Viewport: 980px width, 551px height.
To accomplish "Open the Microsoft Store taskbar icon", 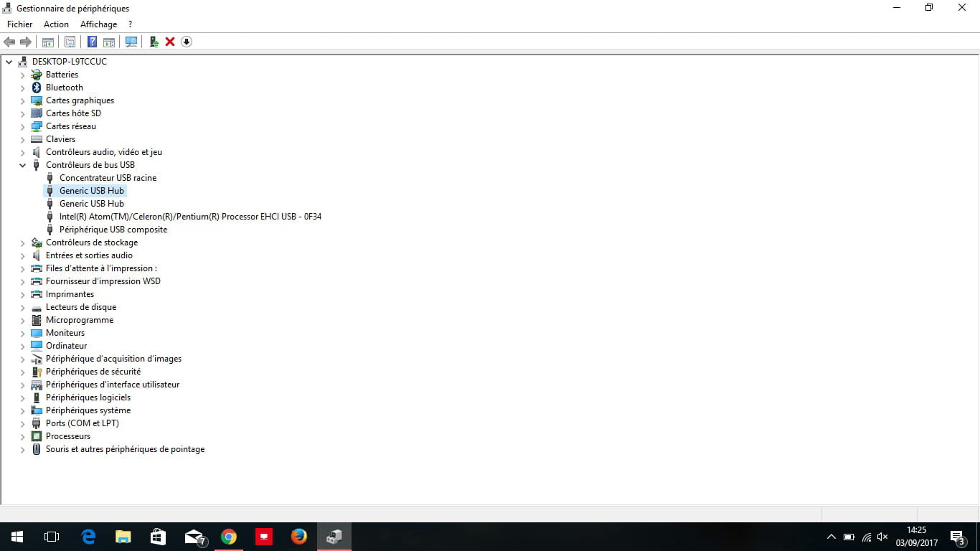I will [x=159, y=537].
